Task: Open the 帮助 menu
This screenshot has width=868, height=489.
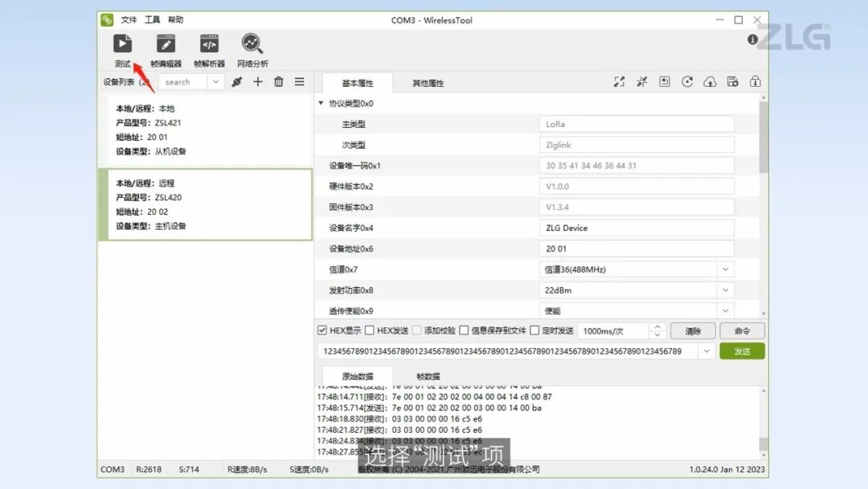Action: (x=175, y=20)
